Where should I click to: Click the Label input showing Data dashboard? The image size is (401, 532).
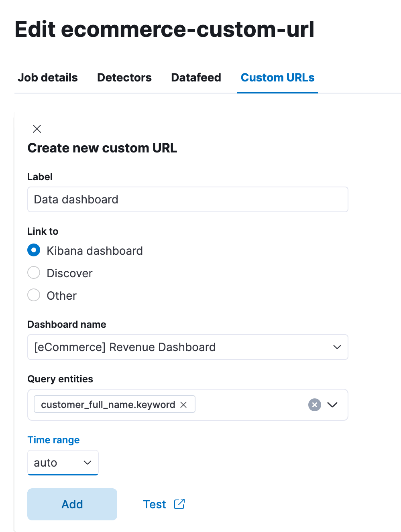pyautogui.click(x=187, y=199)
